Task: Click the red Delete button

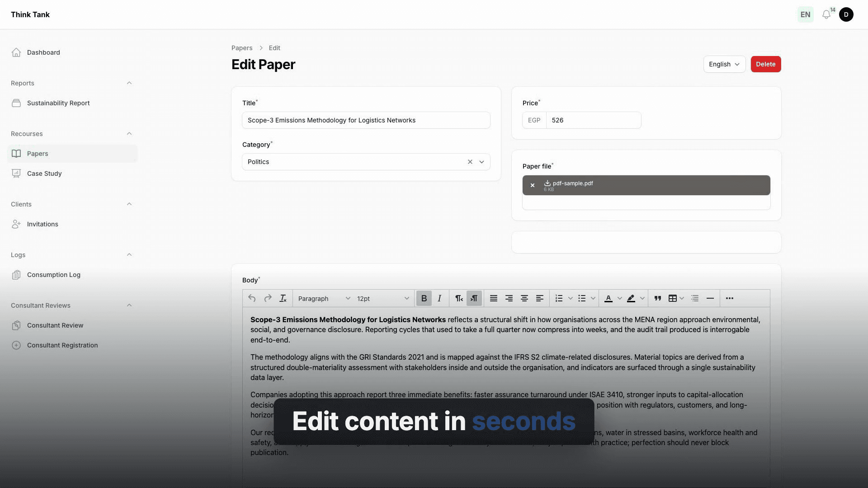Action: coord(766,64)
